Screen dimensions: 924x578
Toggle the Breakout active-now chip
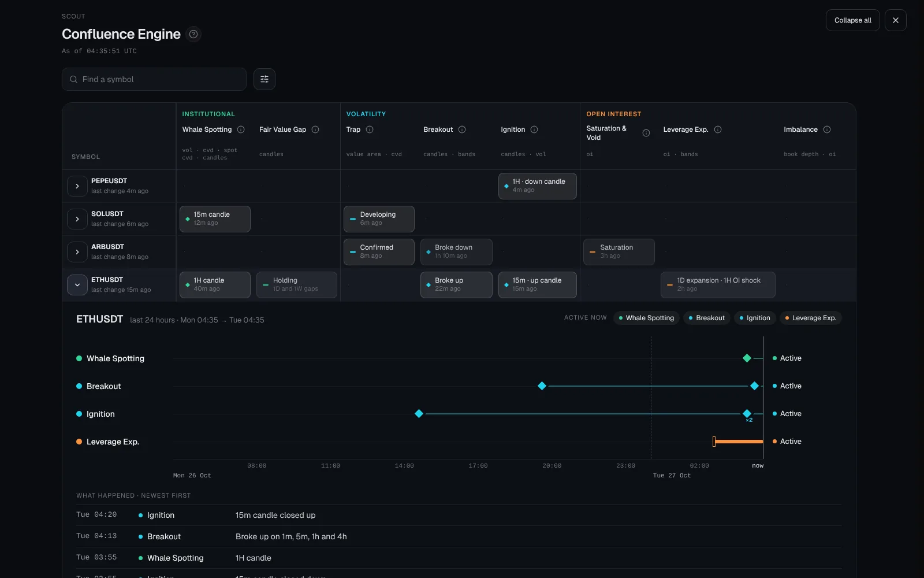(707, 318)
